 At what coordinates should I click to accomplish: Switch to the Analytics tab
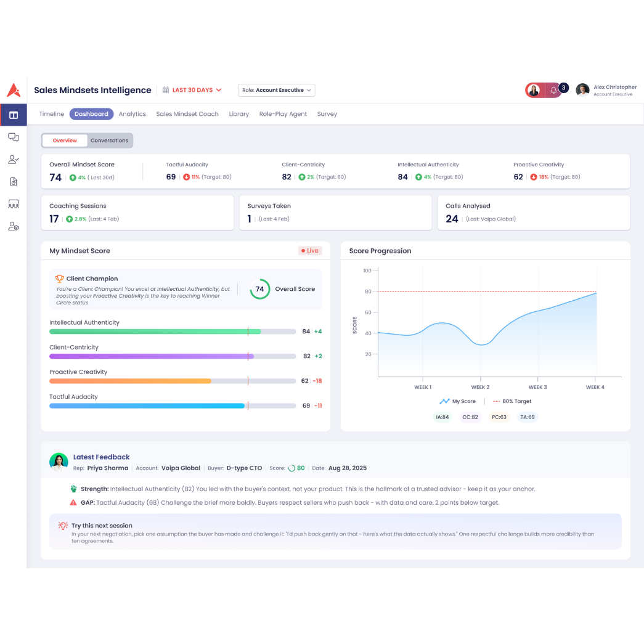tap(132, 114)
